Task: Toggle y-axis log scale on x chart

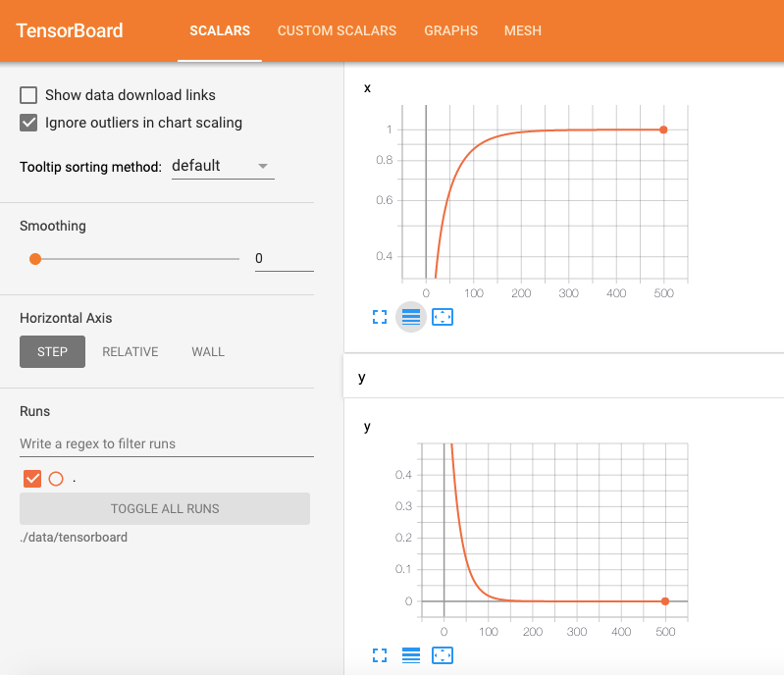Action: [411, 317]
